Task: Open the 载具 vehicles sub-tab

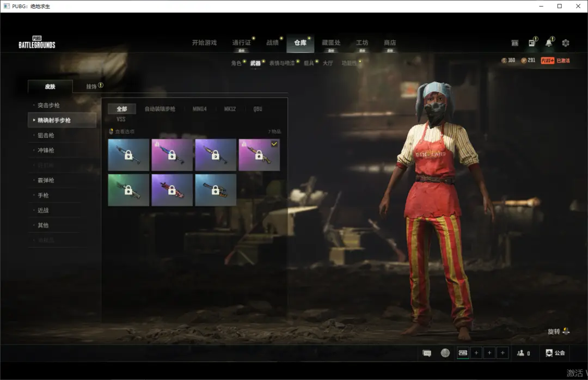Action: tap(309, 63)
